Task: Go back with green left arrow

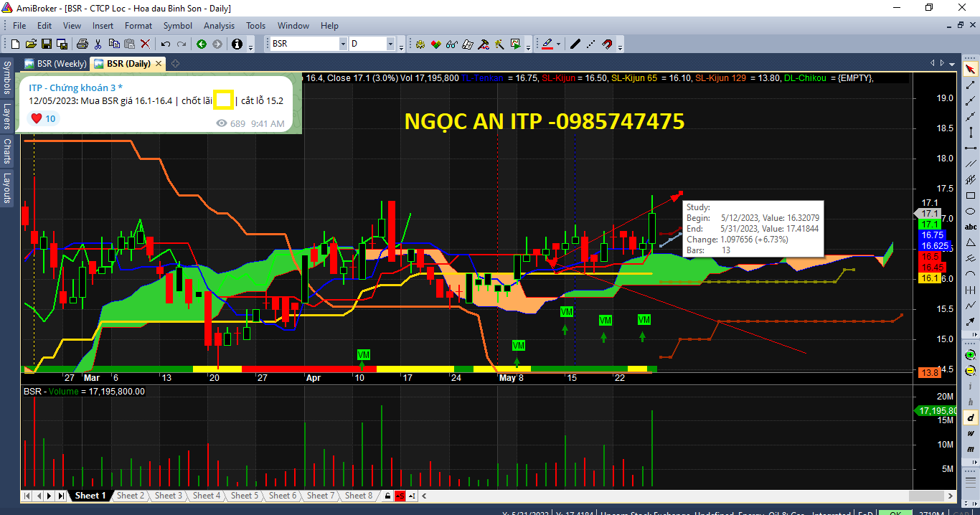Action: pyautogui.click(x=202, y=44)
